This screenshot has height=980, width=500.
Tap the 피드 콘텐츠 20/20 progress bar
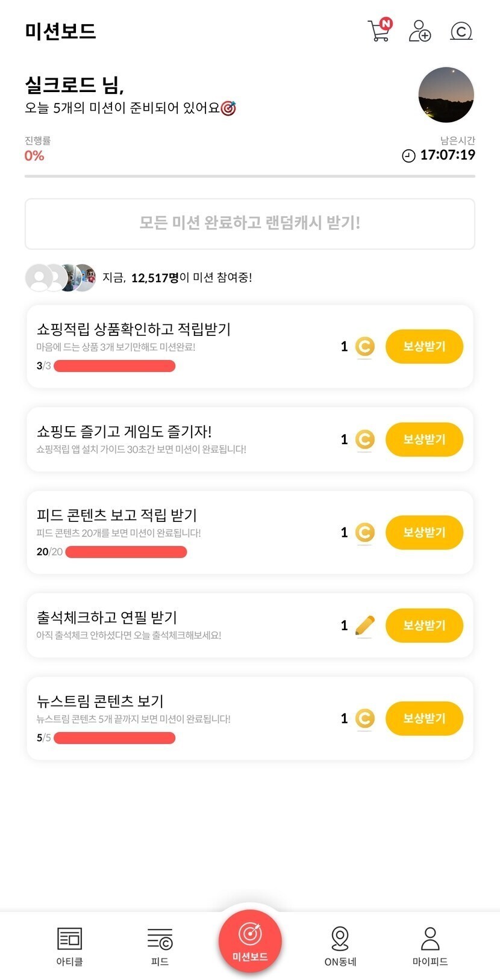[x=126, y=552]
